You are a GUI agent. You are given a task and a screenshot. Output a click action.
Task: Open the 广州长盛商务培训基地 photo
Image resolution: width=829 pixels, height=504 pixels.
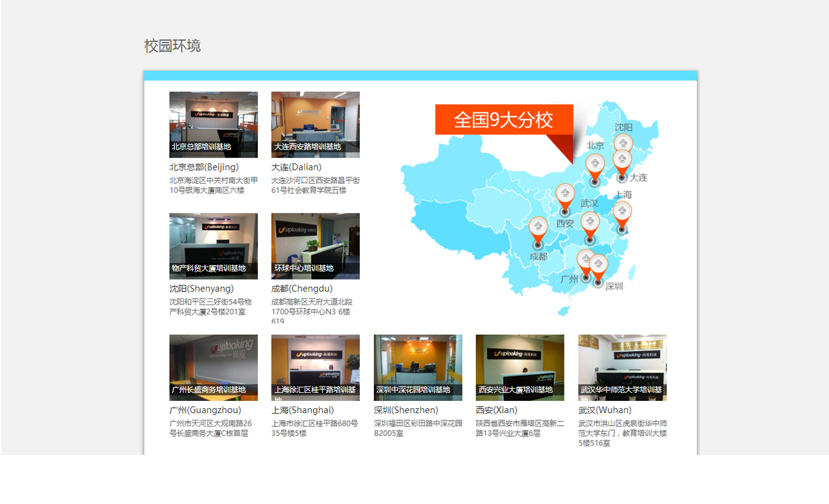tap(214, 368)
